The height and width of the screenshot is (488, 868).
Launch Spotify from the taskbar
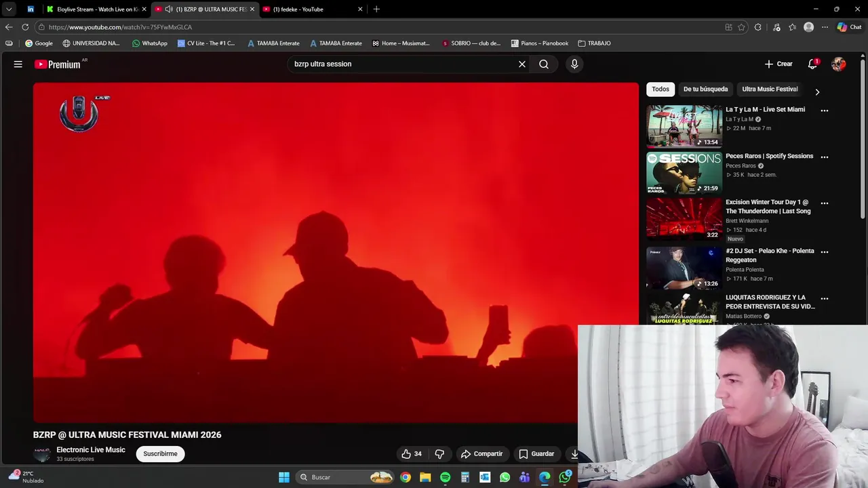(445, 477)
